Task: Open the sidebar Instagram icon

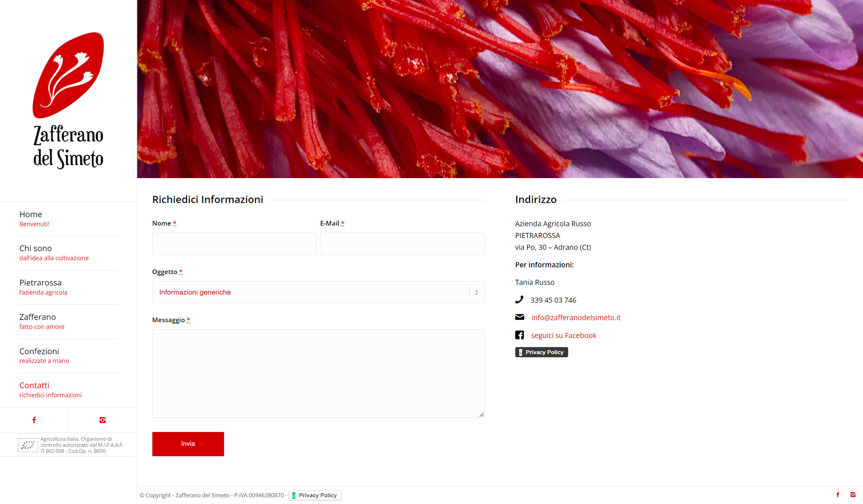Action: (102, 420)
